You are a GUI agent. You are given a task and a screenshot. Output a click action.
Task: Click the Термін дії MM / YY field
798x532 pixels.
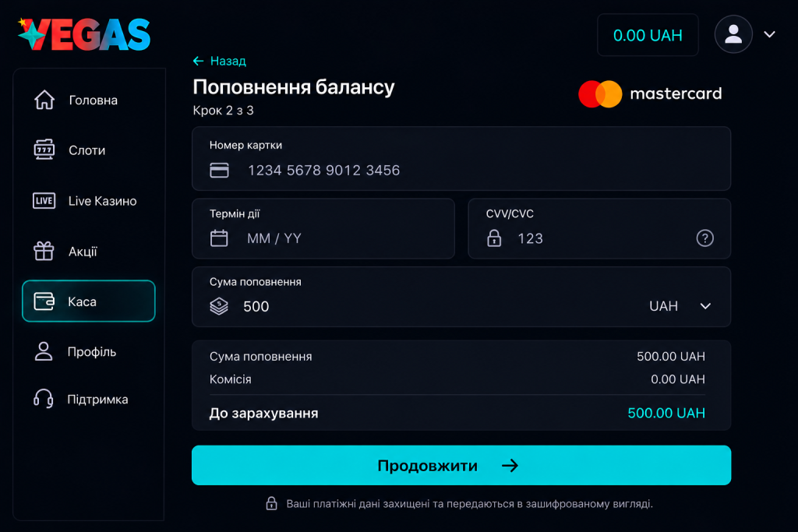(x=323, y=228)
